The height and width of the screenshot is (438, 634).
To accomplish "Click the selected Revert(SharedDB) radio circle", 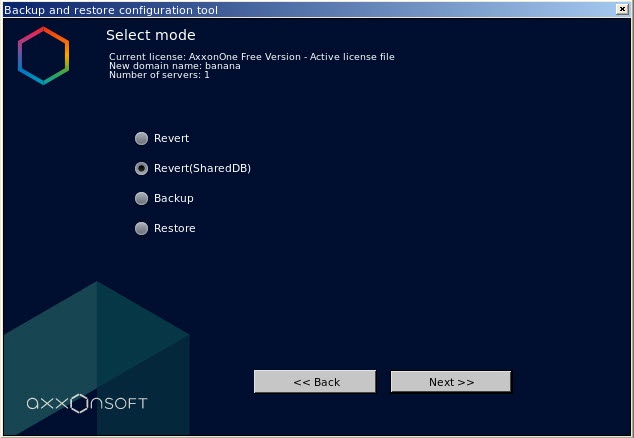I will point(141,168).
